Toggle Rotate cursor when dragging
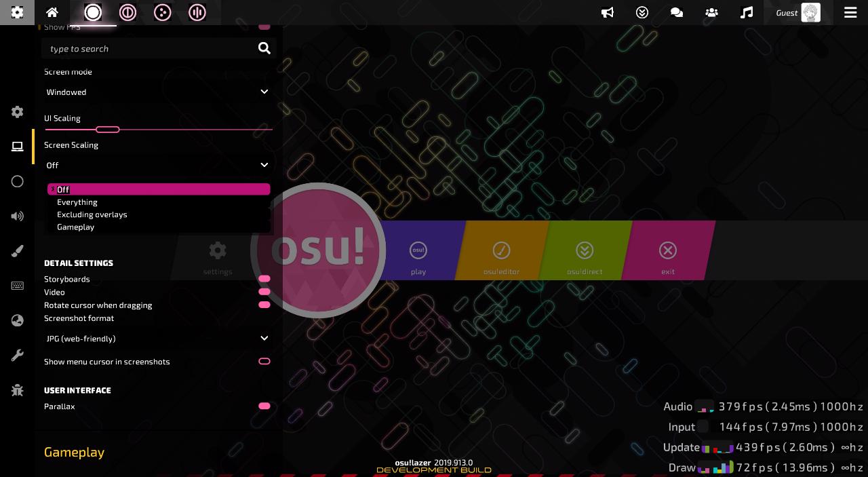The image size is (868, 477). [x=264, y=305]
